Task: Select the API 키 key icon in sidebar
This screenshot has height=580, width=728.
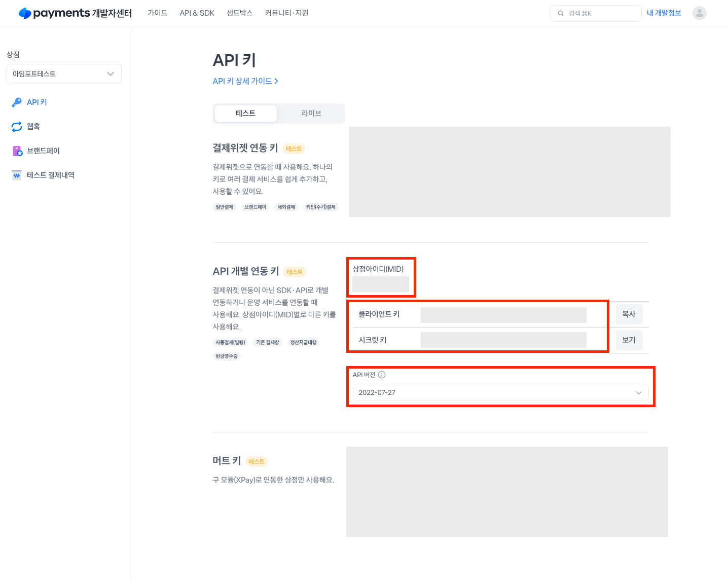Action: (17, 102)
